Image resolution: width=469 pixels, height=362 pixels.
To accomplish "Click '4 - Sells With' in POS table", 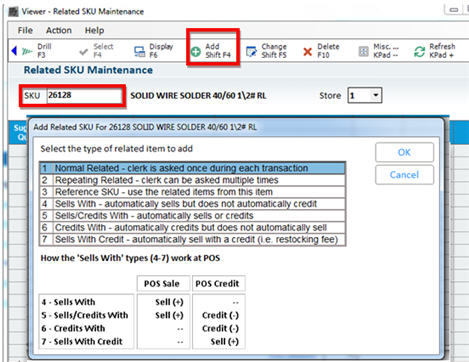I will [x=69, y=302].
